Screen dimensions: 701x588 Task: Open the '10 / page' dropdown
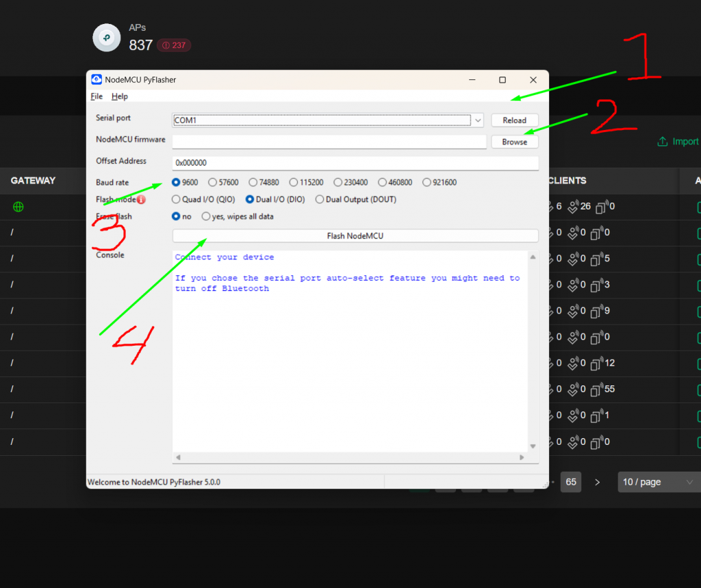click(x=658, y=482)
